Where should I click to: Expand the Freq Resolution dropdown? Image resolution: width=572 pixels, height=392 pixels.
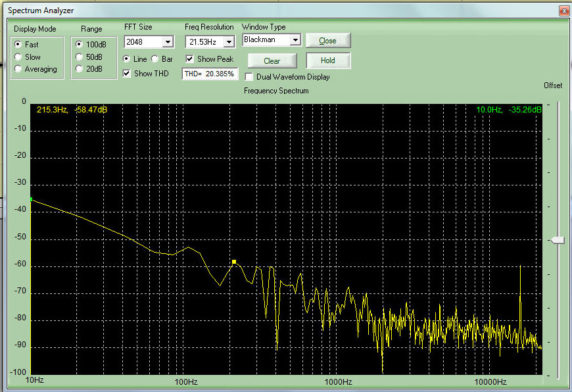pyautogui.click(x=228, y=42)
